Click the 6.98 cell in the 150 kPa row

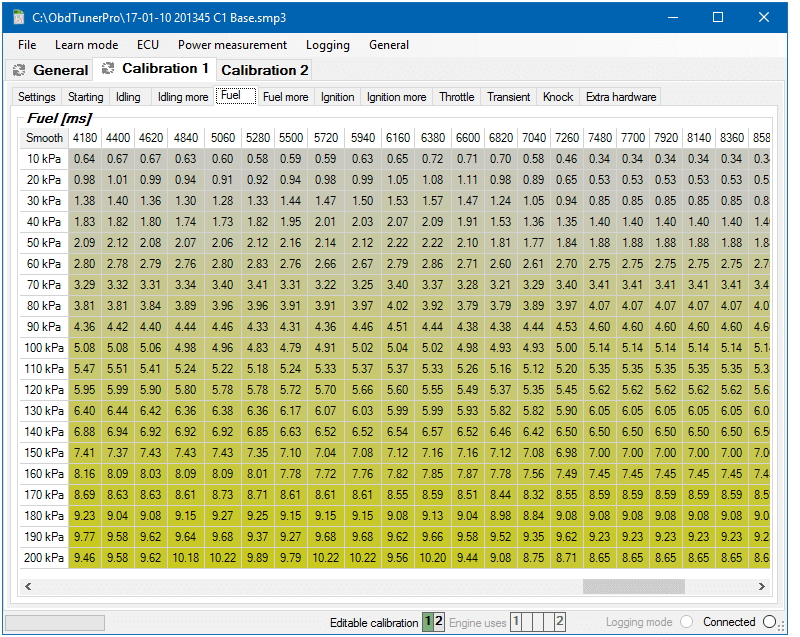pyautogui.click(x=567, y=452)
